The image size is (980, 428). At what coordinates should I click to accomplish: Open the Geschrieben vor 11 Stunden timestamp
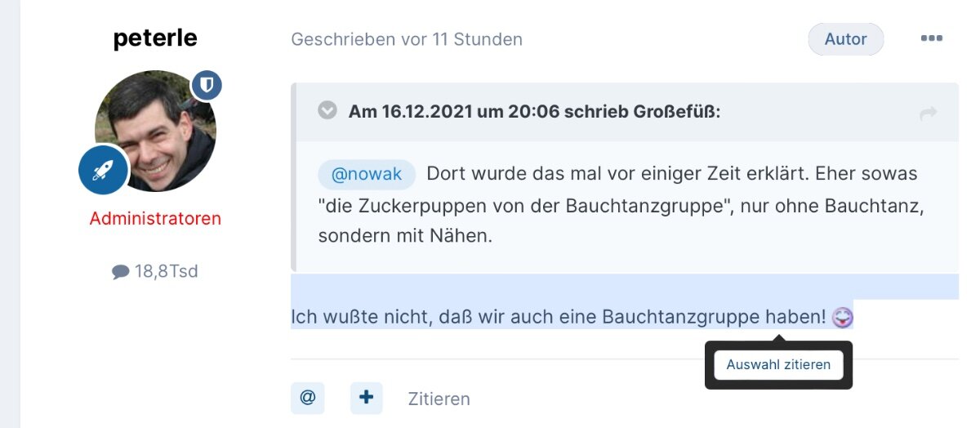(x=407, y=39)
